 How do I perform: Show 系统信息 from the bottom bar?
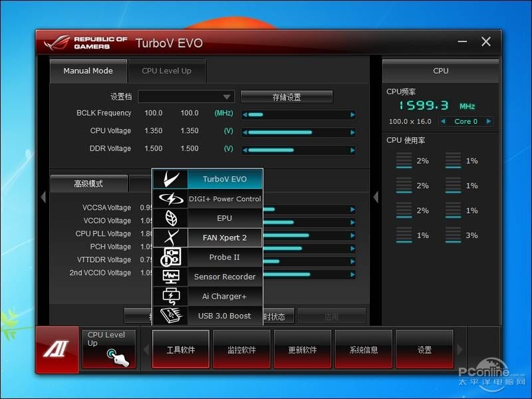click(363, 349)
